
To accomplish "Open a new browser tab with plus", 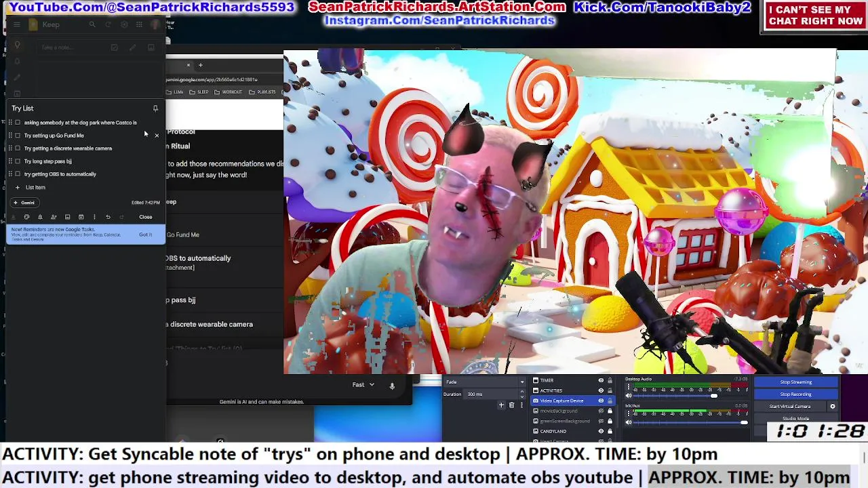I will pos(200,65).
